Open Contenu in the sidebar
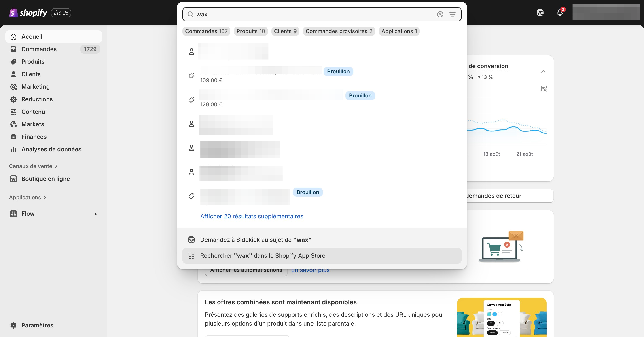 (53, 112)
